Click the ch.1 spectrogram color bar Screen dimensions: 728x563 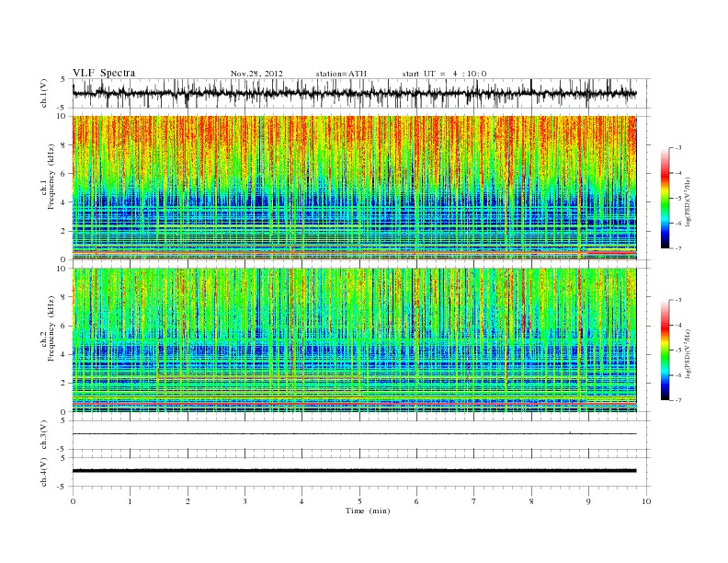(665, 198)
